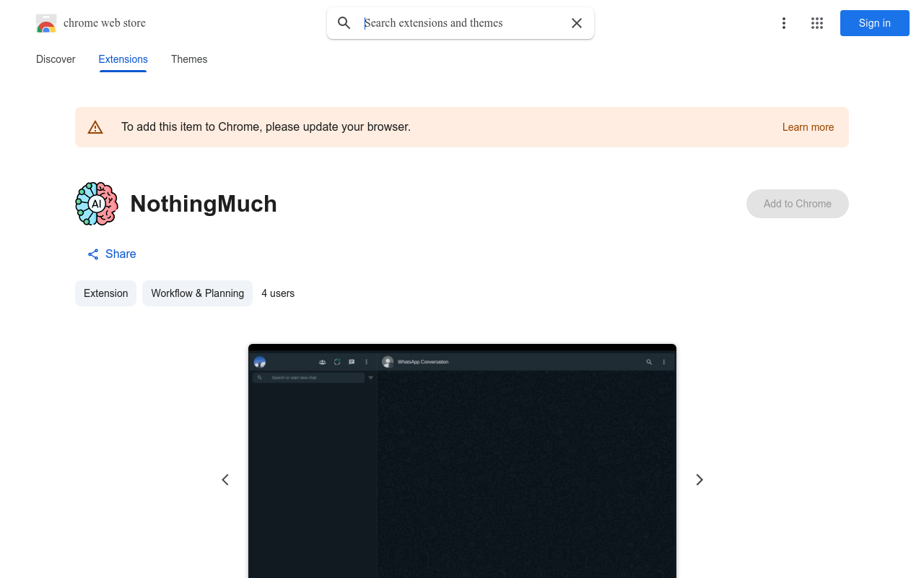
Task: Click the Sign in button
Action: (x=874, y=23)
